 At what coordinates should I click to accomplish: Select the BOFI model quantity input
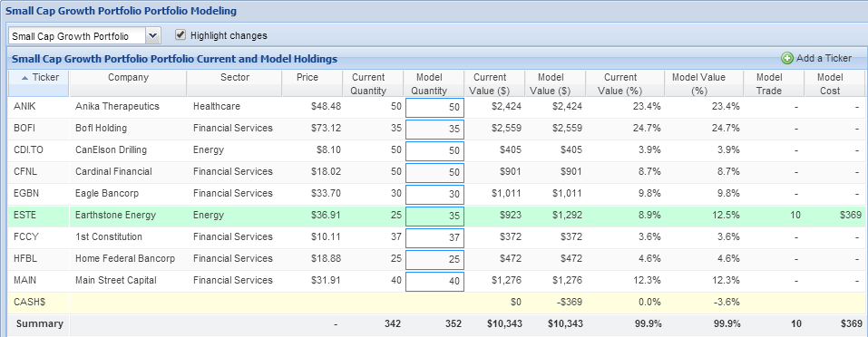pos(434,129)
